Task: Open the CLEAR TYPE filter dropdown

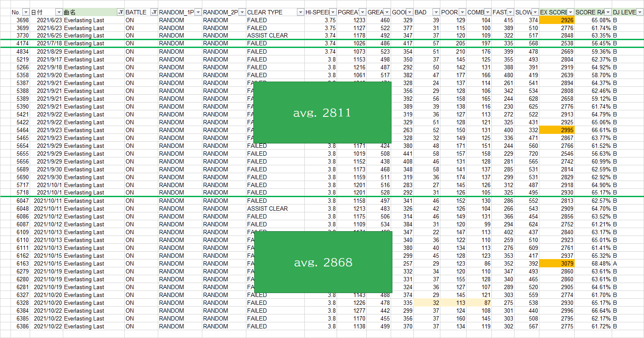Action: coord(300,12)
